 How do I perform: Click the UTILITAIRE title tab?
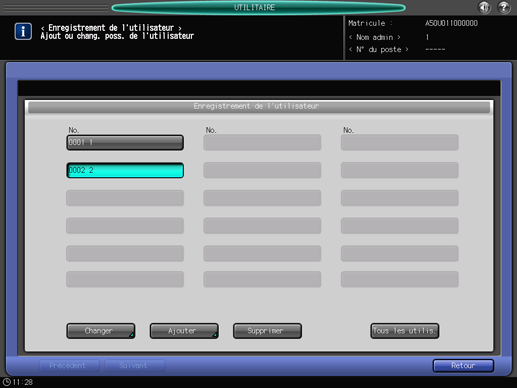[258, 7]
